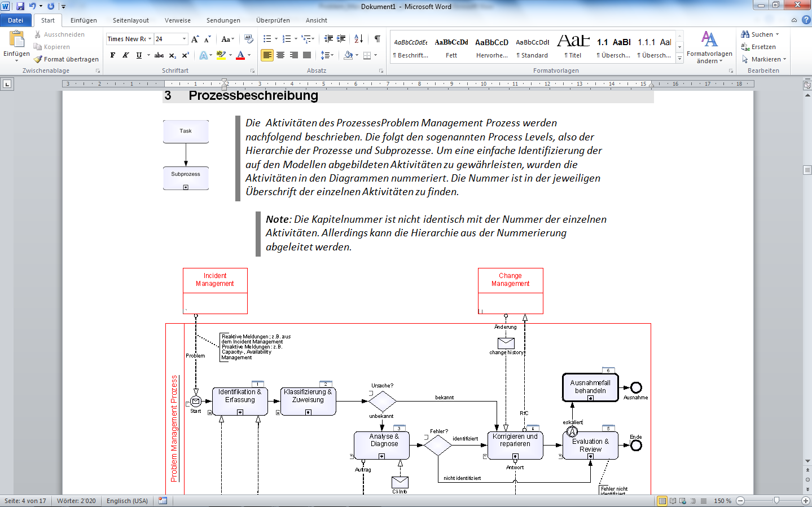Sort text A to Z
Image resolution: width=812 pixels, height=507 pixels.
(x=359, y=39)
